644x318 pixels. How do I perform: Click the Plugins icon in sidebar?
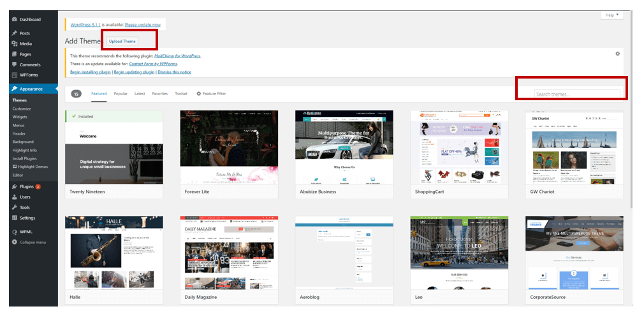(14, 186)
